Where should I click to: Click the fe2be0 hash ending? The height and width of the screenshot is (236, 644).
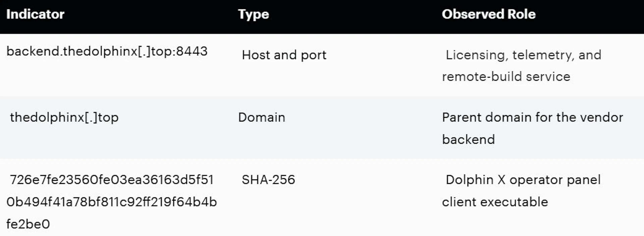(28, 224)
